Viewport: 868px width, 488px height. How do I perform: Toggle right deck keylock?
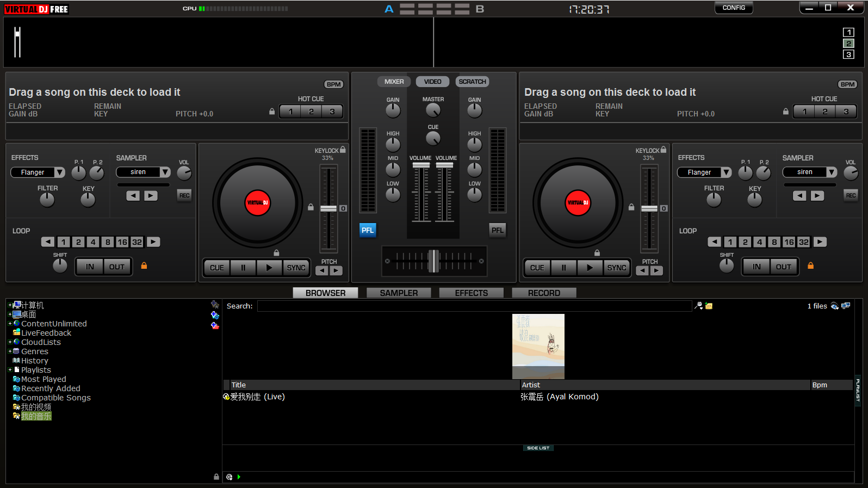click(664, 150)
